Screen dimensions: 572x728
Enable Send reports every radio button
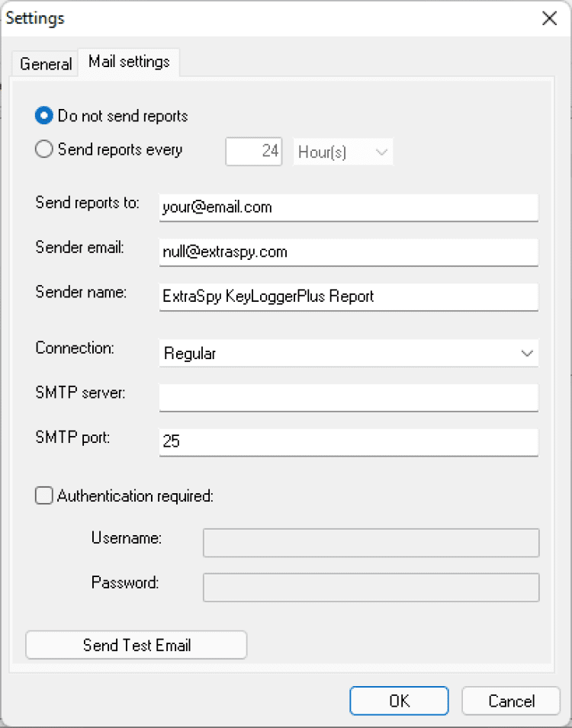coord(45,150)
